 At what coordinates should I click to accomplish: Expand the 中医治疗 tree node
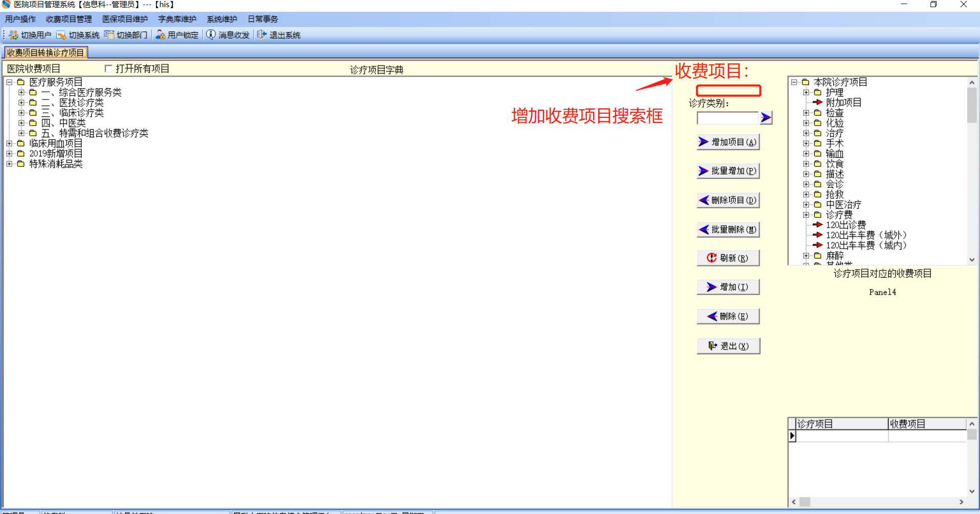806,205
